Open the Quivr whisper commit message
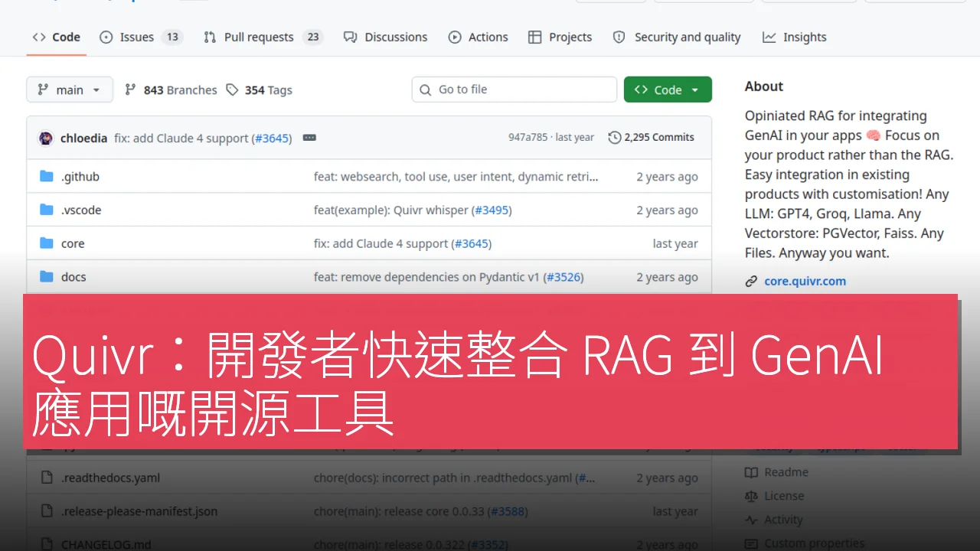 tap(392, 210)
